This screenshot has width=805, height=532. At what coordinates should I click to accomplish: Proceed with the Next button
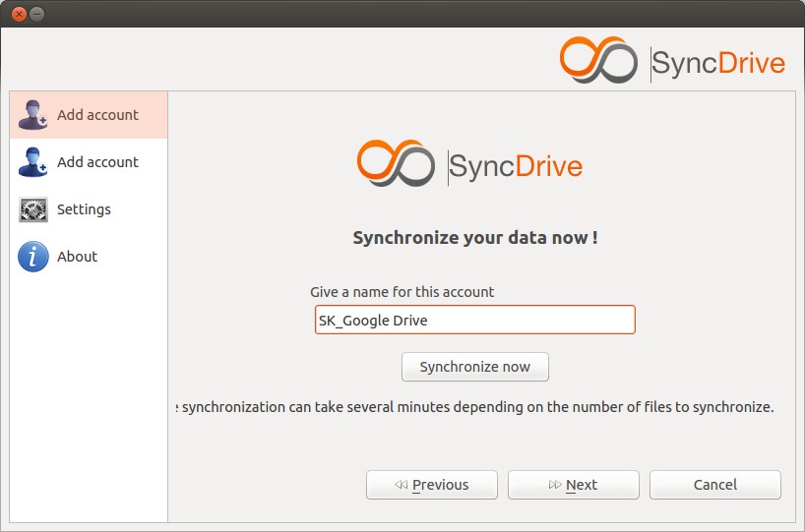point(574,485)
